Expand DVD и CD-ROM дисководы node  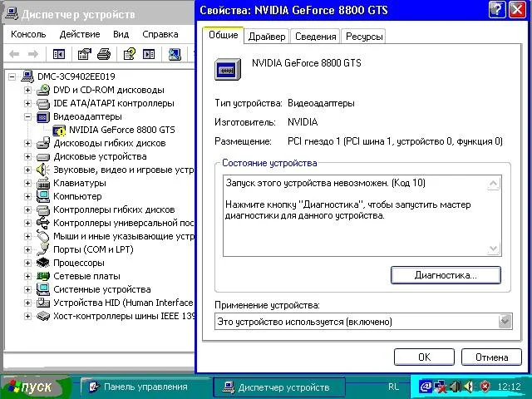tap(27, 90)
